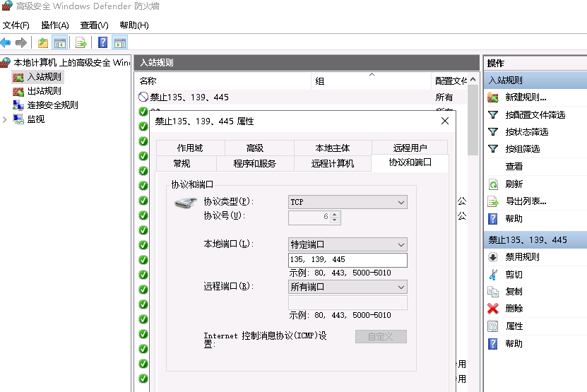Click the export list toolbar icon

point(81,43)
